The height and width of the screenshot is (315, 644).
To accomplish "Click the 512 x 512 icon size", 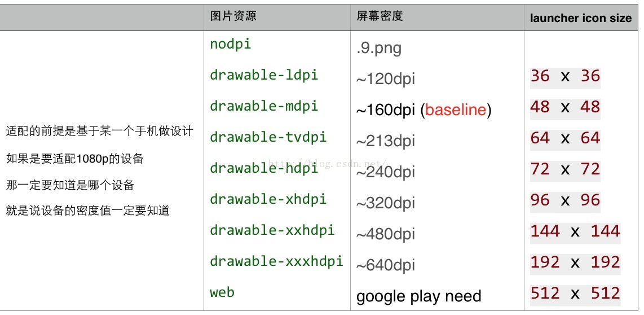I will (x=575, y=293).
